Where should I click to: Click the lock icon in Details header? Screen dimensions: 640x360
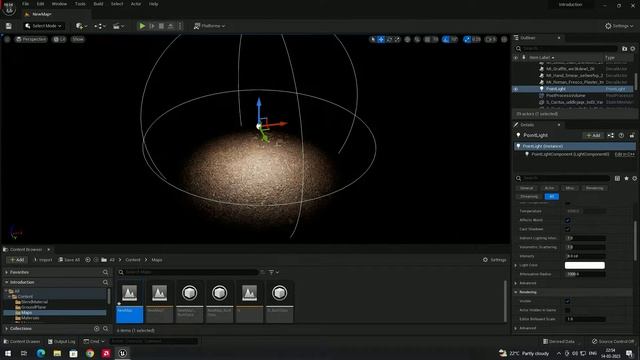632,135
